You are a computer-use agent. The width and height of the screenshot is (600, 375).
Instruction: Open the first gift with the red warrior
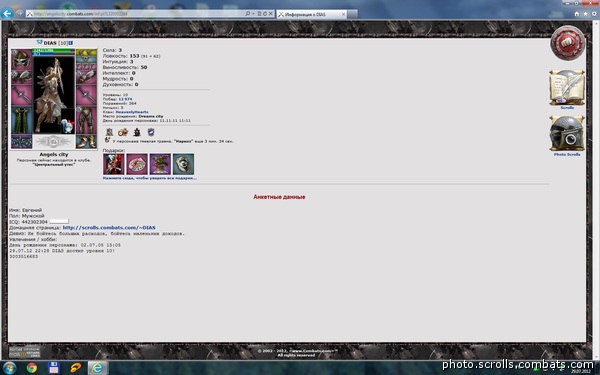click(114, 164)
